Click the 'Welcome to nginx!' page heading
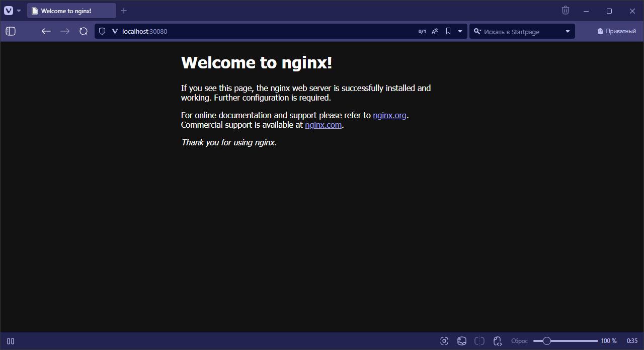644x350 pixels. coord(257,63)
